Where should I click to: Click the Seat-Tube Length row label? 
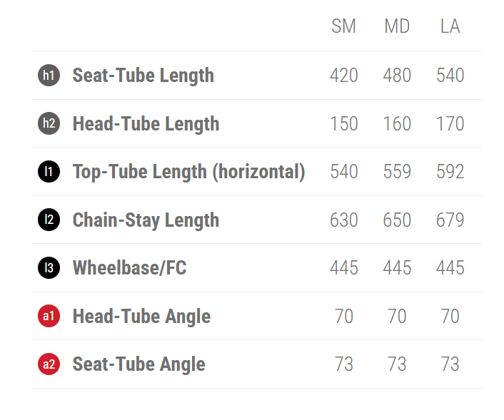point(143,76)
